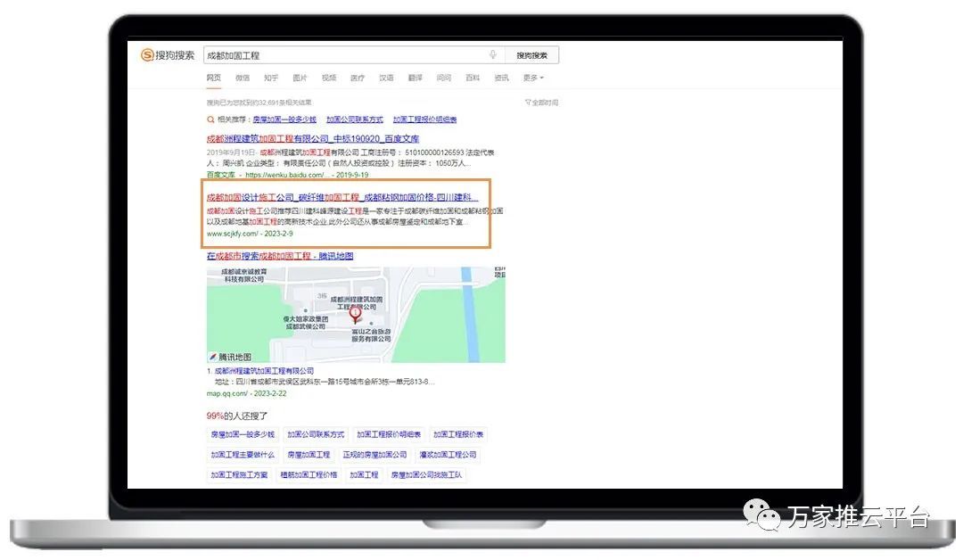Click the Tencent Maps logo on map
Viewport: 963px width, 560px height.
click(x=230, y=357)
